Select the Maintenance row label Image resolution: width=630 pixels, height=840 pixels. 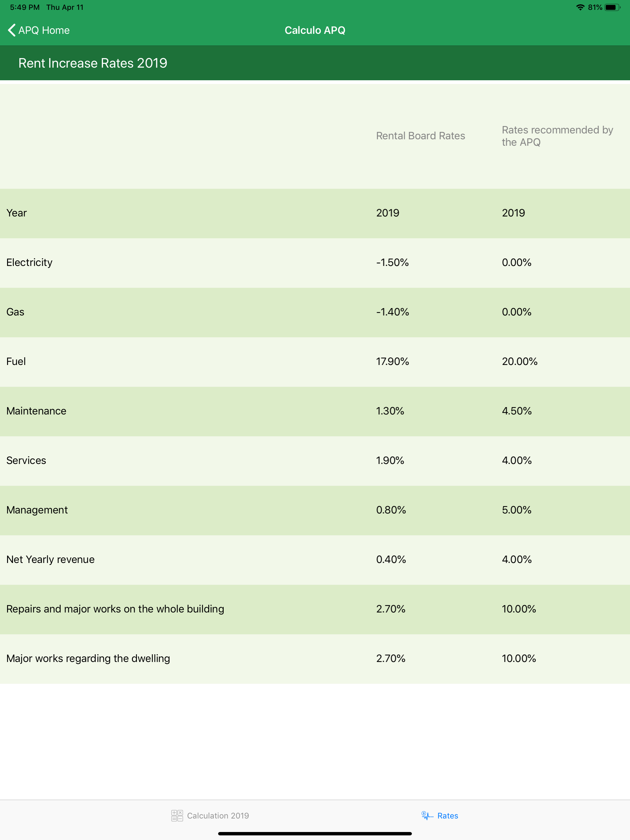click(x=36, y=411)
